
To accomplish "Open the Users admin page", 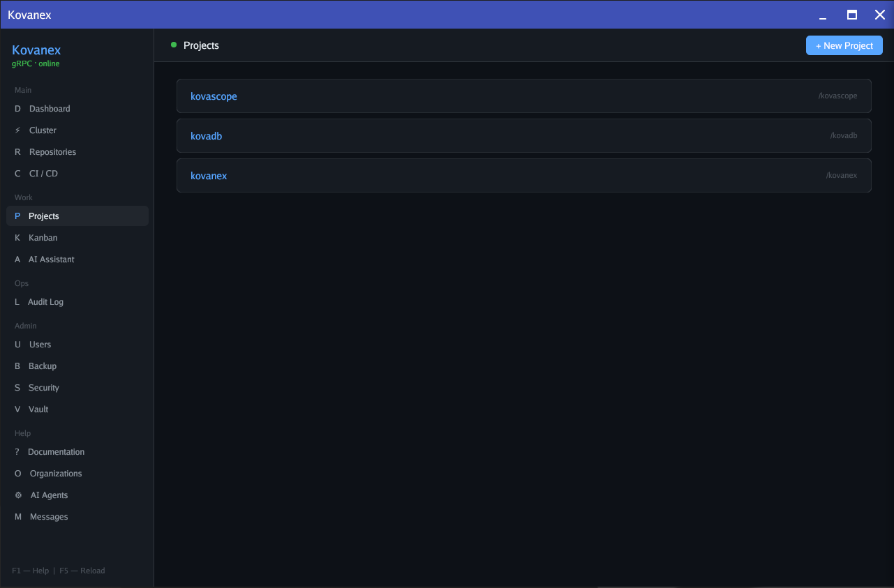I will [x=40, y=344].
